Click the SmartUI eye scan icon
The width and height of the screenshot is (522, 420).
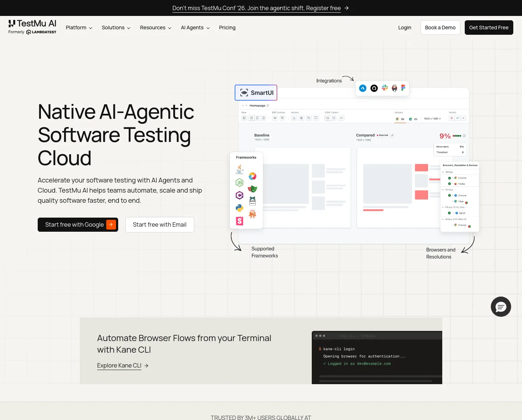pos(244,93)
